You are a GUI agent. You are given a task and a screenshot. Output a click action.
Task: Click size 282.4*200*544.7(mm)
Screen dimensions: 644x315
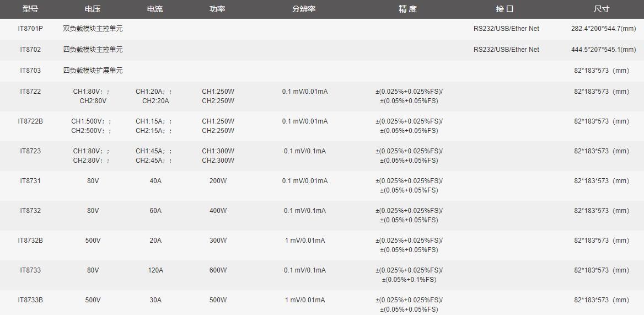tap(603, 29)
